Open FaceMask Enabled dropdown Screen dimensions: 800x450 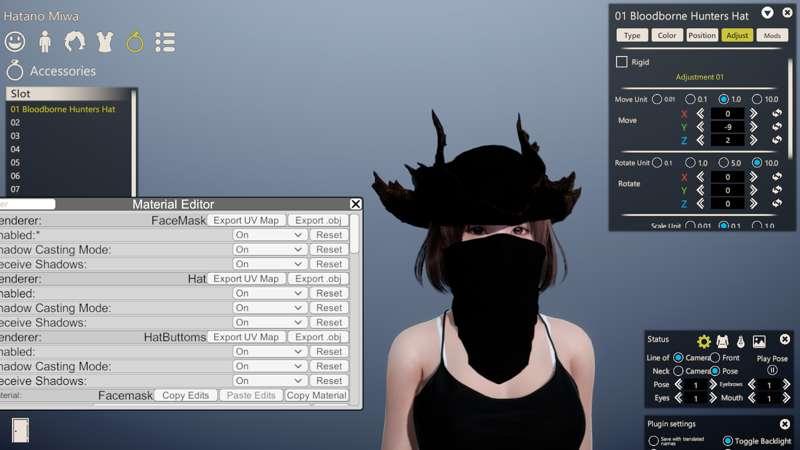click(x=269, y=235)
